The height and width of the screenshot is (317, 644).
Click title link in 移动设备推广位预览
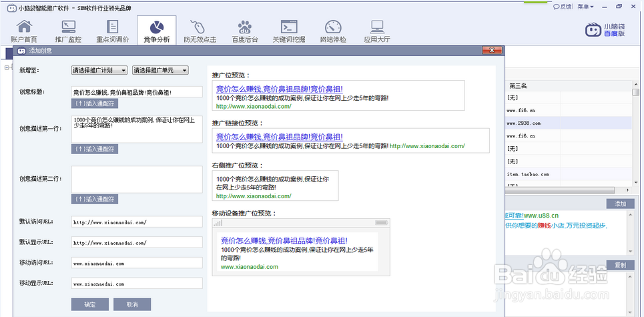point(284,241)
